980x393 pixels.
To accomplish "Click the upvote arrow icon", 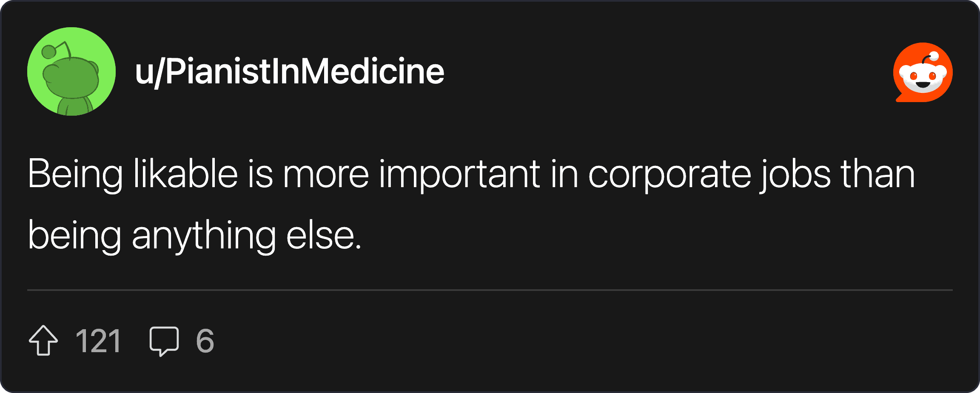I will tap(43, 340).
